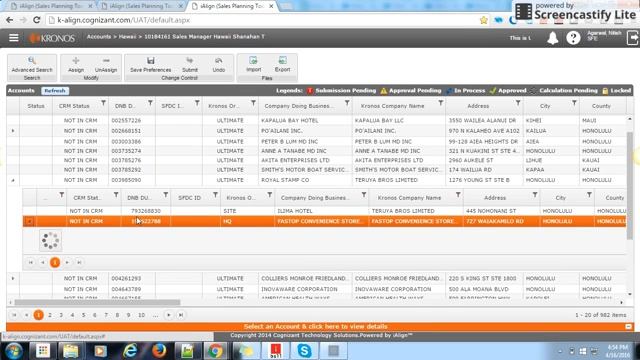
Task: Open Kronos Company Name filter in main grid
Action: [x=440, y=103]
